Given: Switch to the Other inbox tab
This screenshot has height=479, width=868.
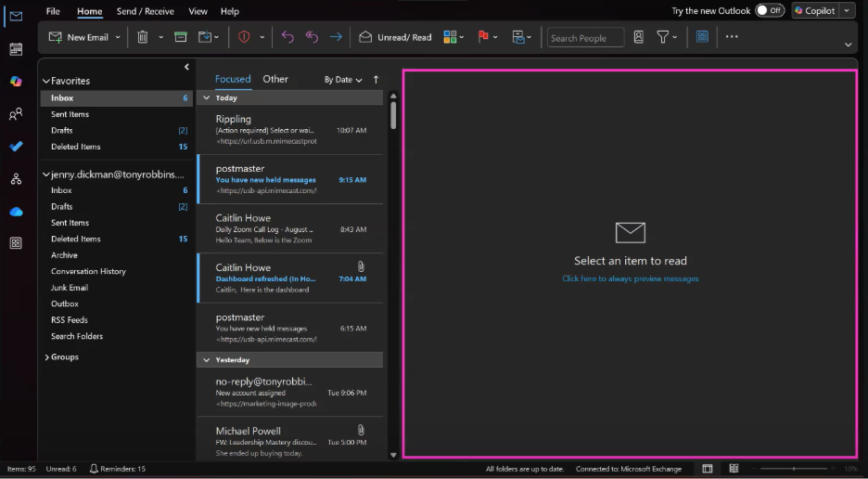Looking at the screenshot, I should [275, 79].
